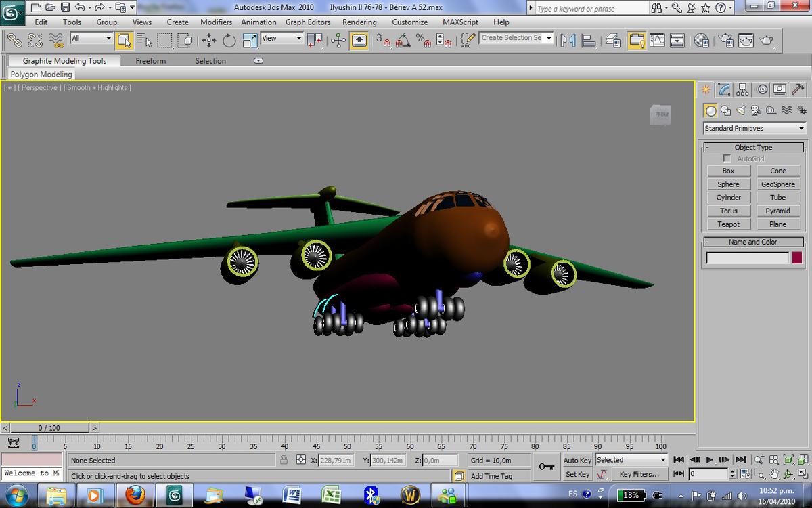Open the Layer Manager icon
The width and height of the screenshot is (812, 508).
614,41
